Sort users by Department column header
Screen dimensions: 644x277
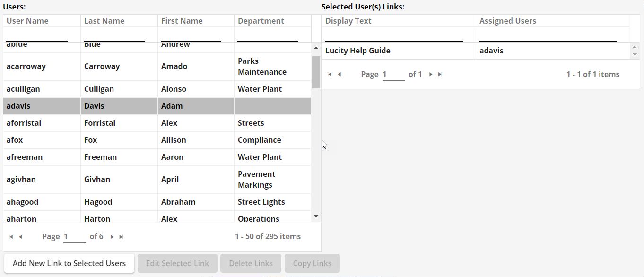[x=261, y=21]
